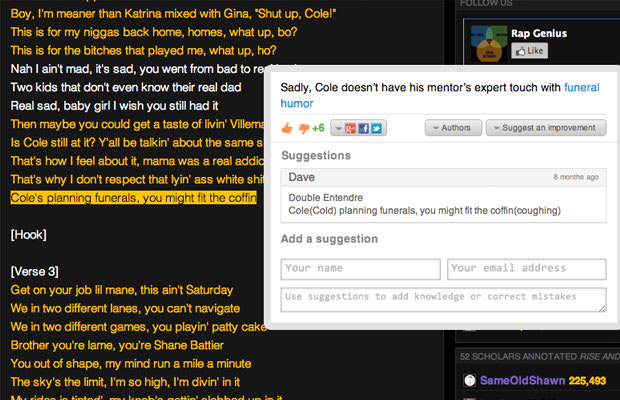
Task: Open annotation for 'That's why I don't respect' line
Action: click(x=137, y=179)
